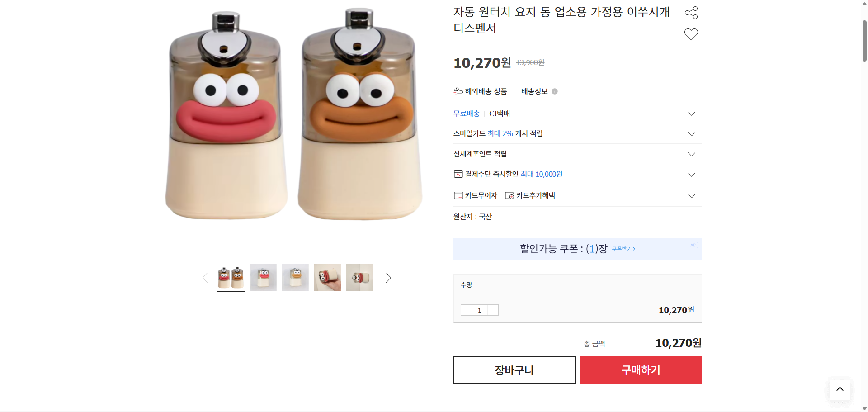Open the 쿠폰받기 coupon link
The height and width of the screenshot is (412, 868).
623,249
